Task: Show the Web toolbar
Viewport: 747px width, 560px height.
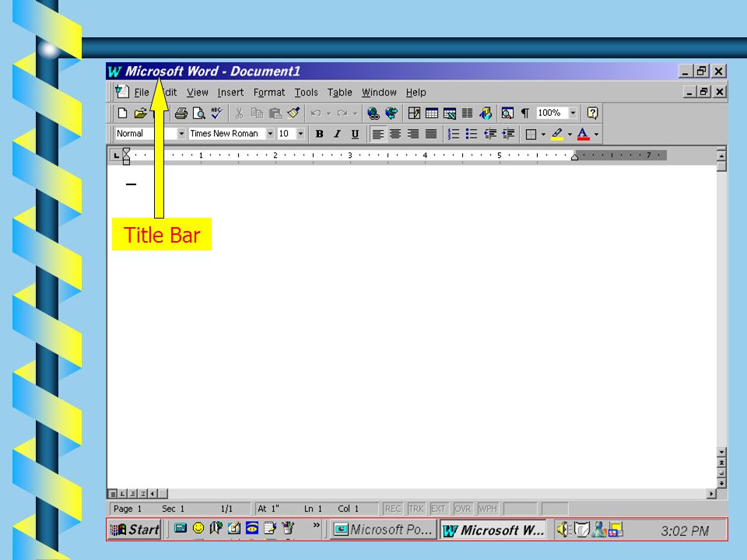Action: click(x=391, y=114)
